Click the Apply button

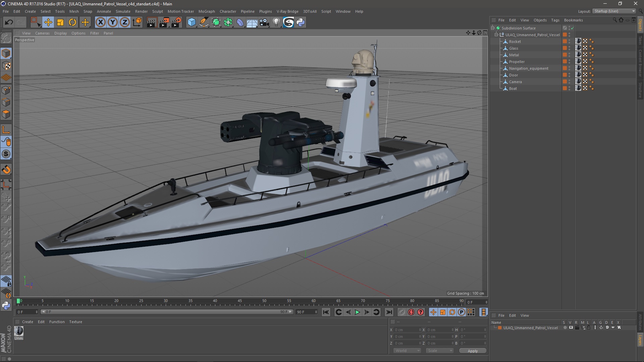click(473, 351)
